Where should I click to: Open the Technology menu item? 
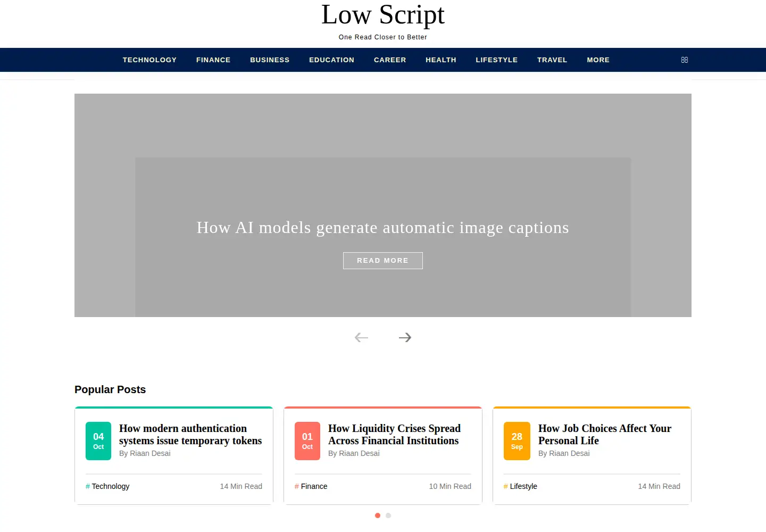tap(149, 60)
